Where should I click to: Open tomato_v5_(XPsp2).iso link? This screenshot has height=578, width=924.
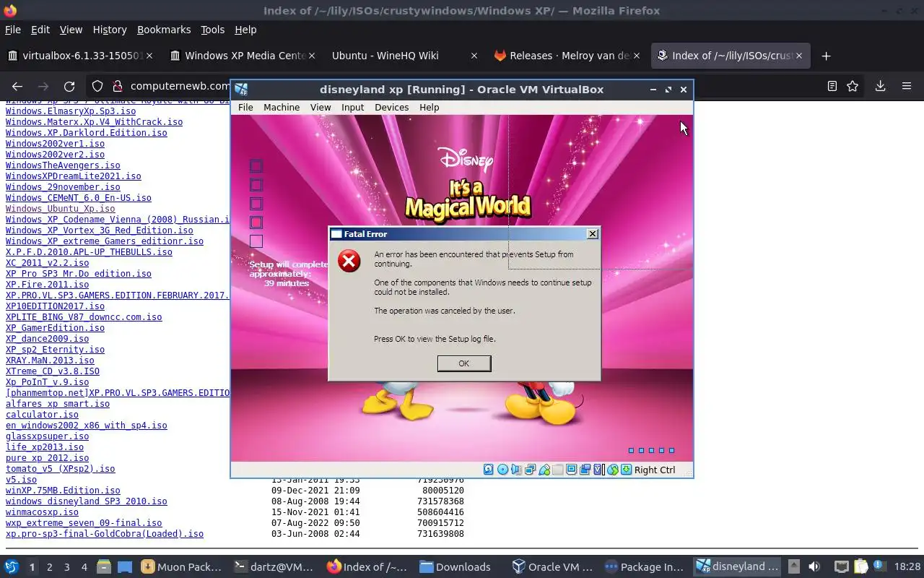[60, 469]
